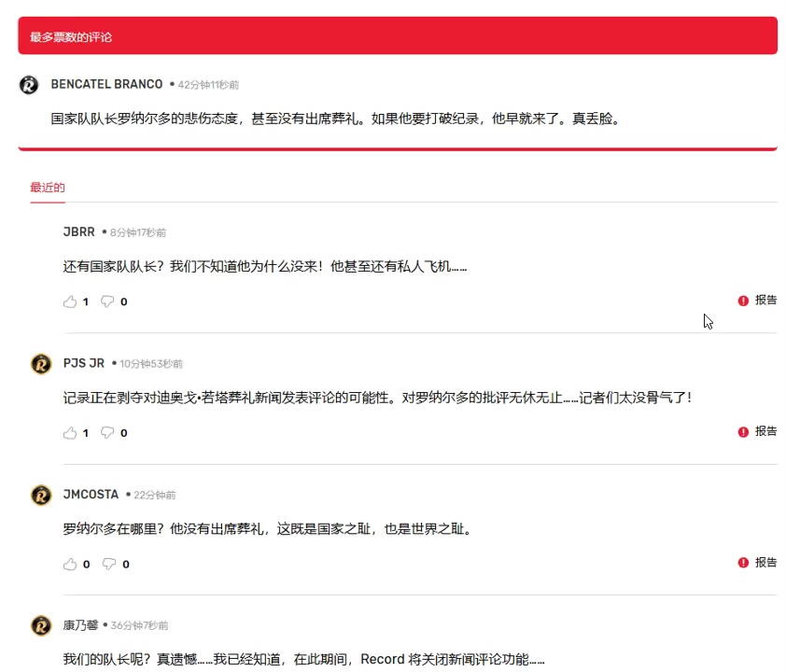Screen dimensions: 786x672
Task: Thumbs down JMCOSTA's comment
Action: (105, 564)
